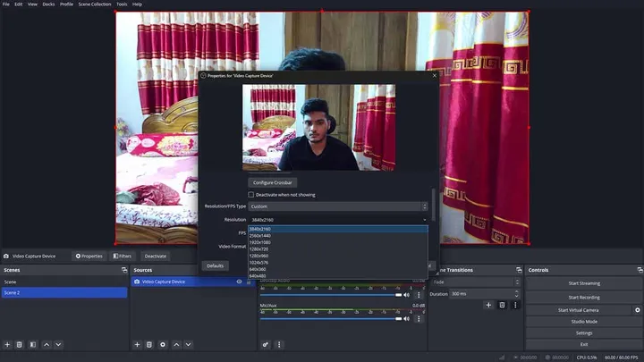This screenshot has height=362, width=644.
Task: Expand the Resolution/FPS Type dropdown
Action: tap(337, 206)
